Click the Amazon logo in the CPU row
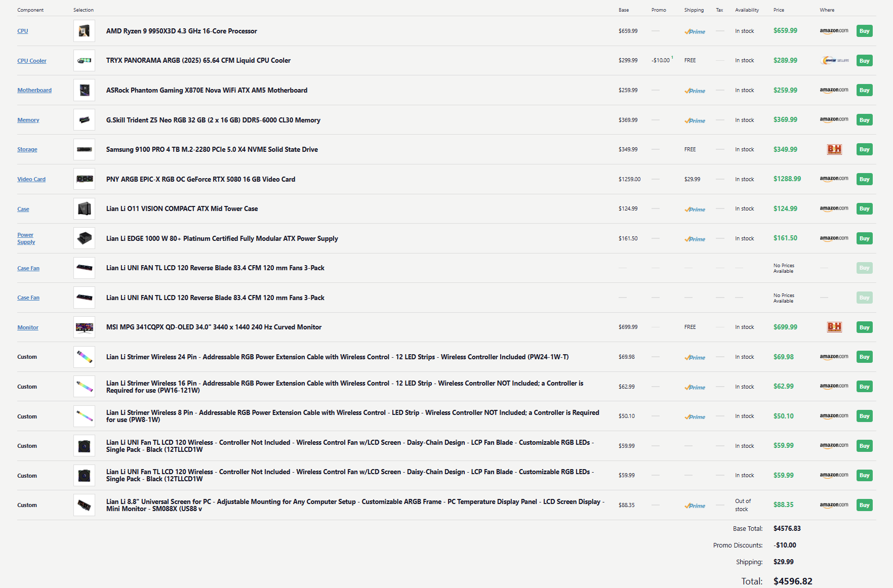 click(x=834, y=31)
